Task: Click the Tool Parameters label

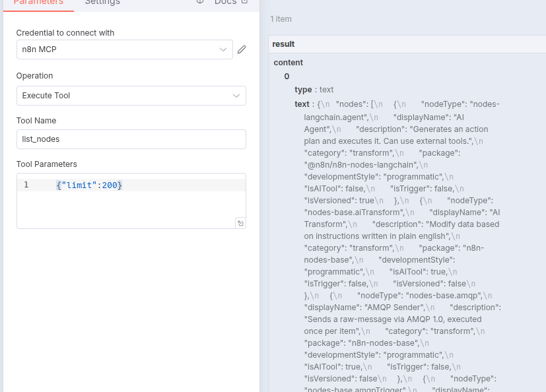Action: [47, 164]
